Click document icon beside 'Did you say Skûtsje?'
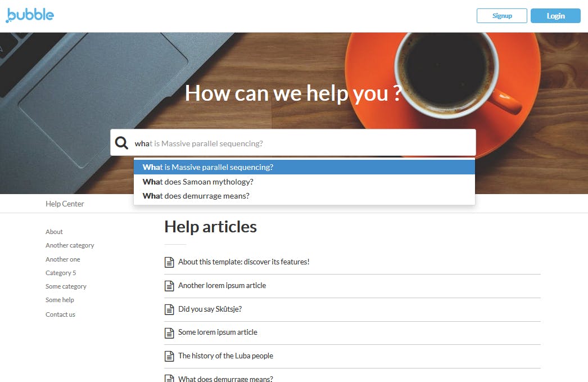The height and width of the screenshot is (382, 588). tap(169, 309)
